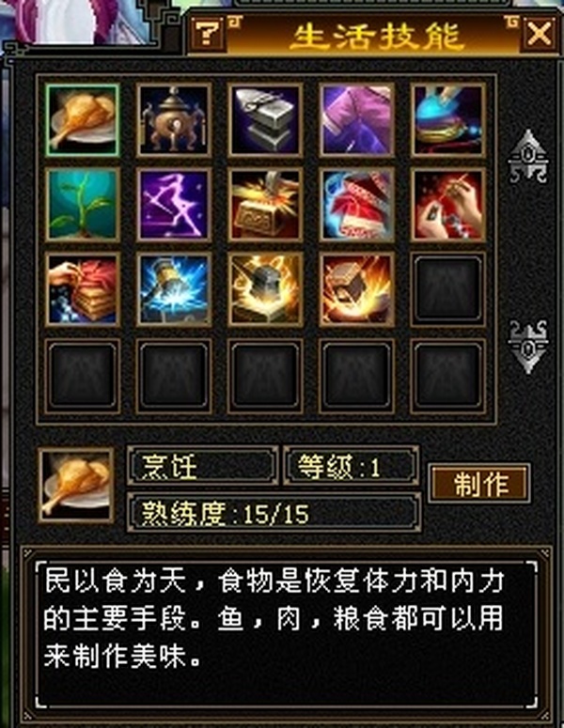Select the green sprout planting skill icon
This screenshot has width=564, height=728.
click(83, 205)
